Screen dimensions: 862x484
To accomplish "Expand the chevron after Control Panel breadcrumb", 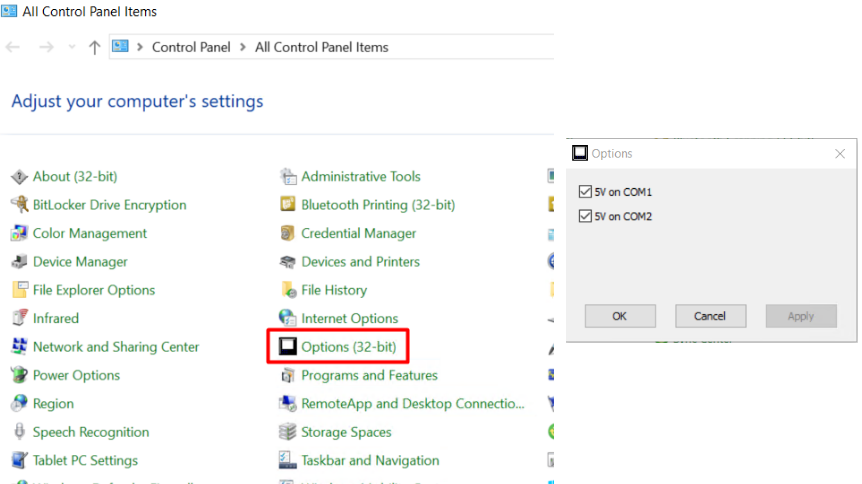I will point(243,47).
